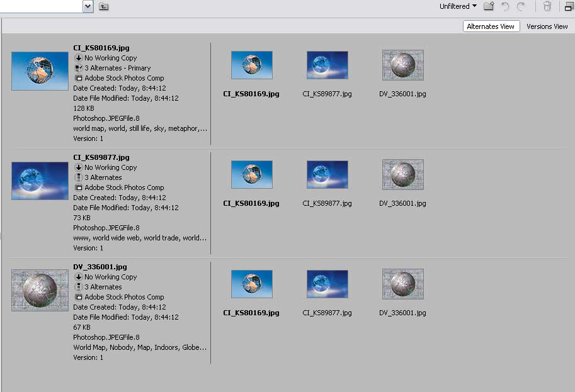Switch to compact mode icon

(x=569, y=6)
